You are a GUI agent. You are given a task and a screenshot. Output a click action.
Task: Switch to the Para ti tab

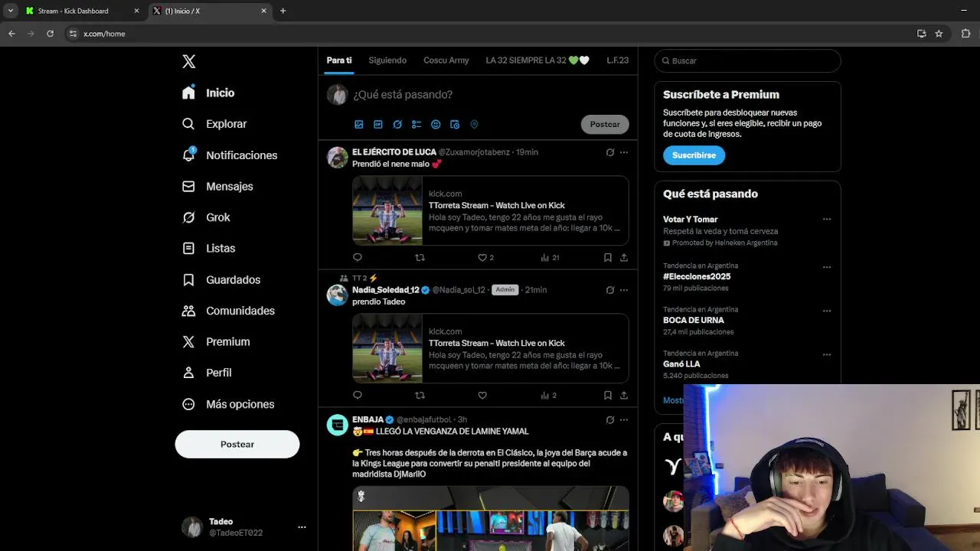[339, 60]
